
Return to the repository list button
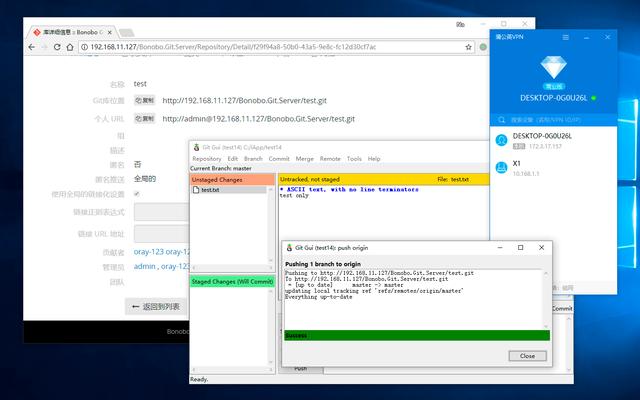coord(156,307)
